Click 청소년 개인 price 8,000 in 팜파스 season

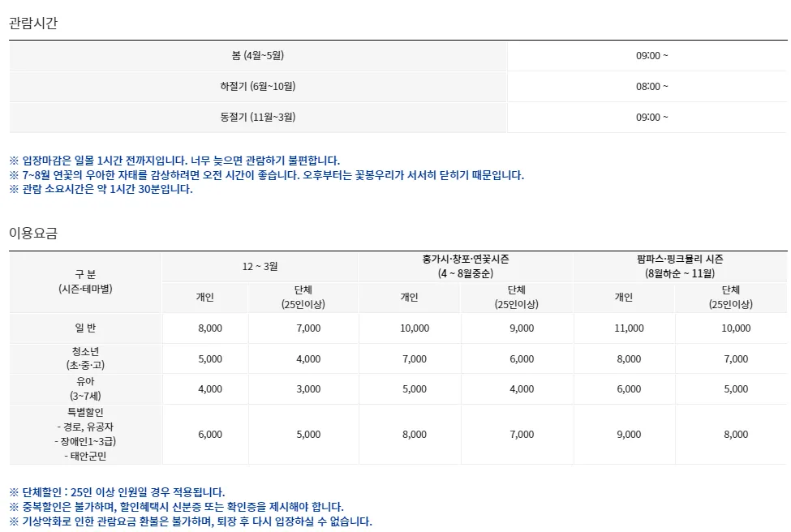(x=629, y=359)
